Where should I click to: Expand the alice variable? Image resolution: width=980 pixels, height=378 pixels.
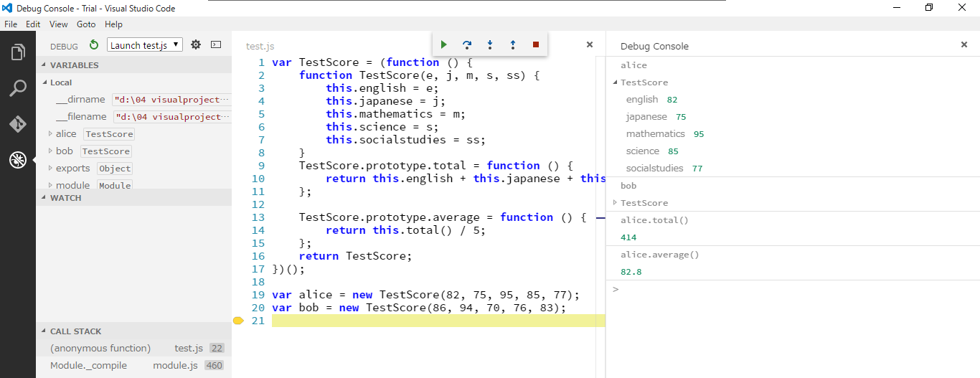50,133
